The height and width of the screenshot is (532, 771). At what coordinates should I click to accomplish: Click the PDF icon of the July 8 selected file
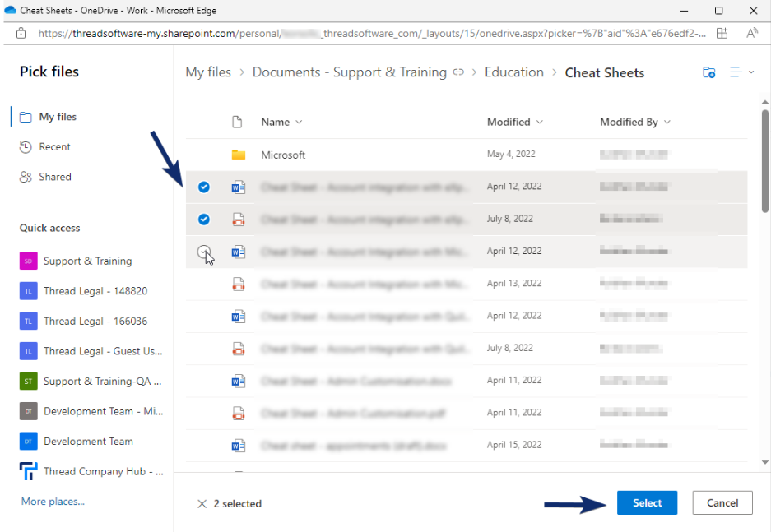tap(239, 220)
